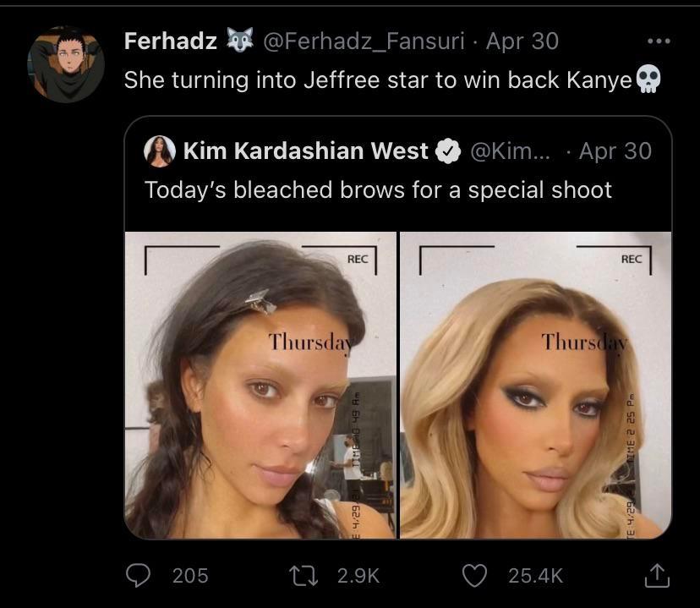Image resolution: width=700 pixels, height=608 pixels.
Task: Open the three-dot more options menu
Action: tap(657, 41)
